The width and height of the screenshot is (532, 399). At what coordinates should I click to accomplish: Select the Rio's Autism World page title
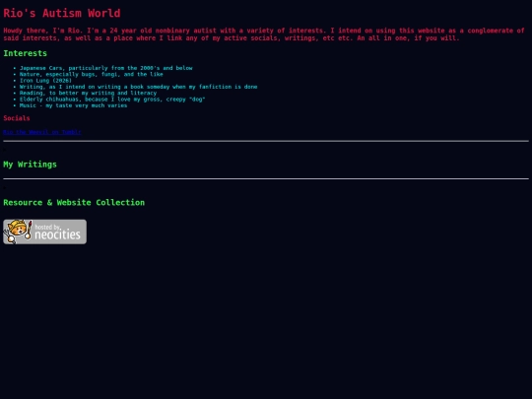pyautogui.click(x=62, y=13)
